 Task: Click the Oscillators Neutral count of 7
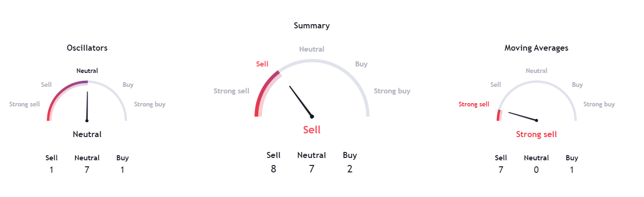tap(87, 170)
